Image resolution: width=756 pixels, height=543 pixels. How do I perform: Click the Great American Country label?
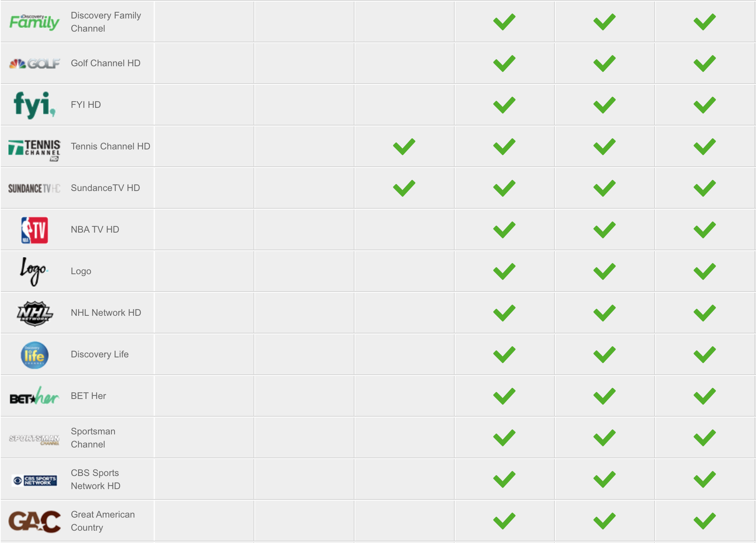[103, 521]
